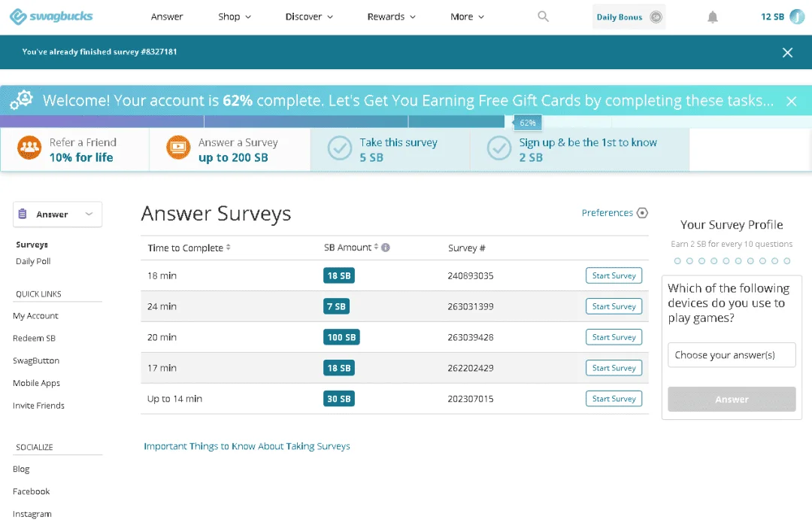The image size is (812, 529).
Task: Click checkmark beside Take this survey
Action: pyautogui.click(x=340, y=148)
